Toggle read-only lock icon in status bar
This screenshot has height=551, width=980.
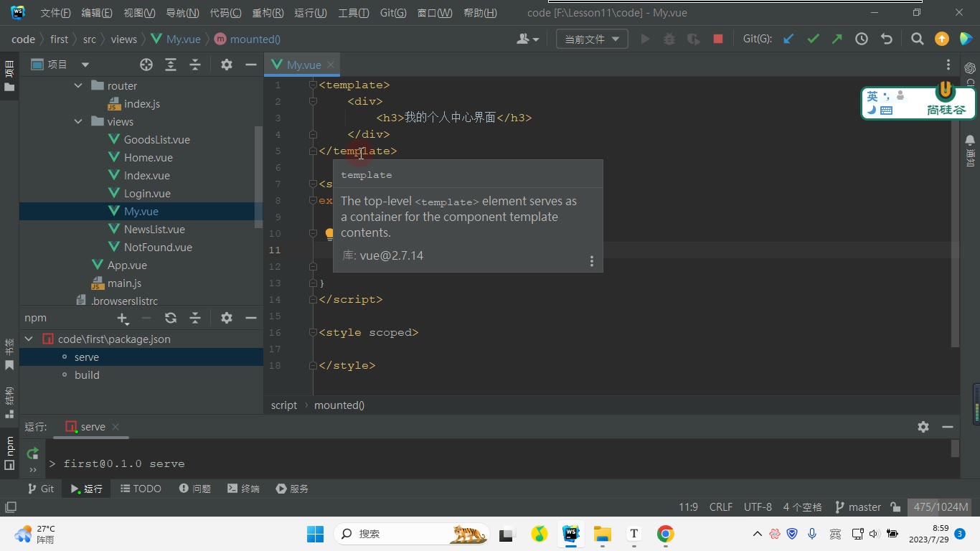(x=895, y=507)
